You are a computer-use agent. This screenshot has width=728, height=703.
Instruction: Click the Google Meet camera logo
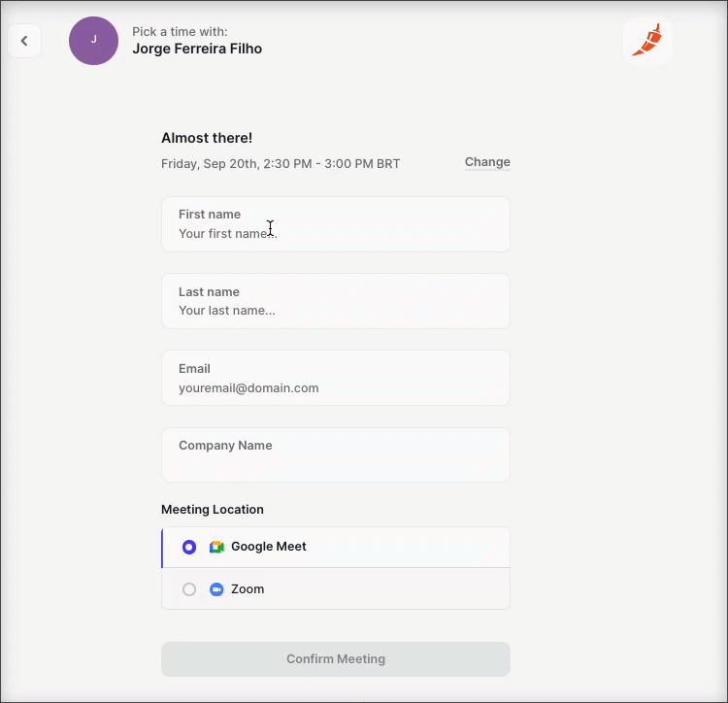click(216, 547)
